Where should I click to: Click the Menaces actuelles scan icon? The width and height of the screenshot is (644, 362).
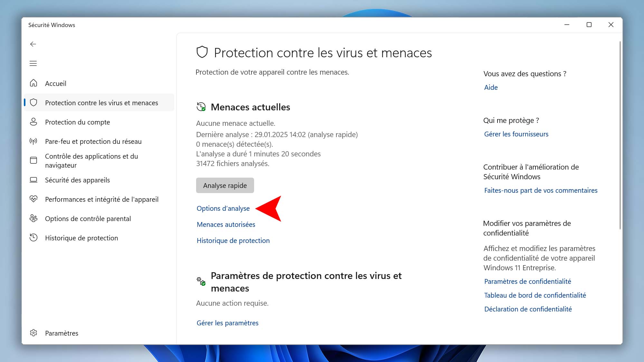coord(201,107)
